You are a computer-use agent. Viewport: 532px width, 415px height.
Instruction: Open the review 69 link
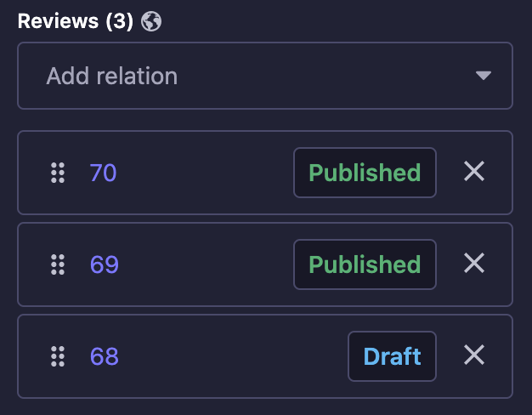point(104,264)
